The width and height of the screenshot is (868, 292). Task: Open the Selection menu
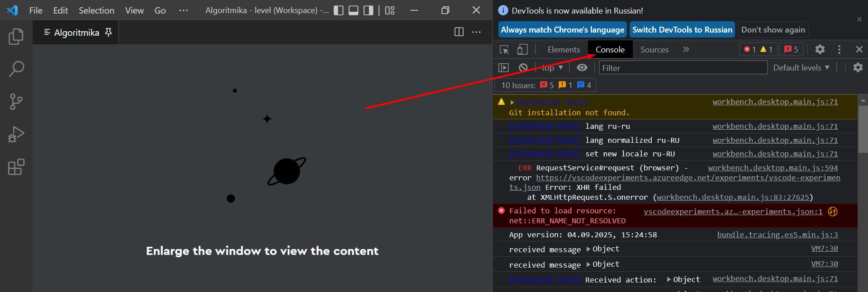click(96, 10)
